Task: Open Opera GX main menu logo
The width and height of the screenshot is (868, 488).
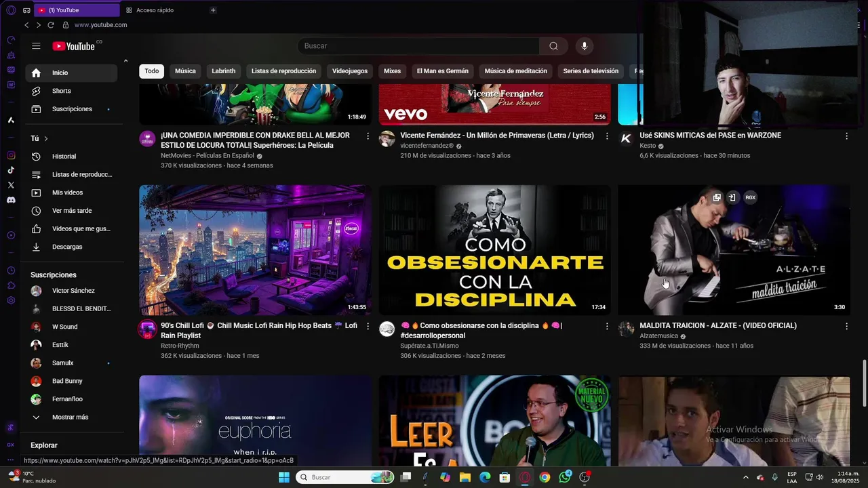Action: point(11,10)
